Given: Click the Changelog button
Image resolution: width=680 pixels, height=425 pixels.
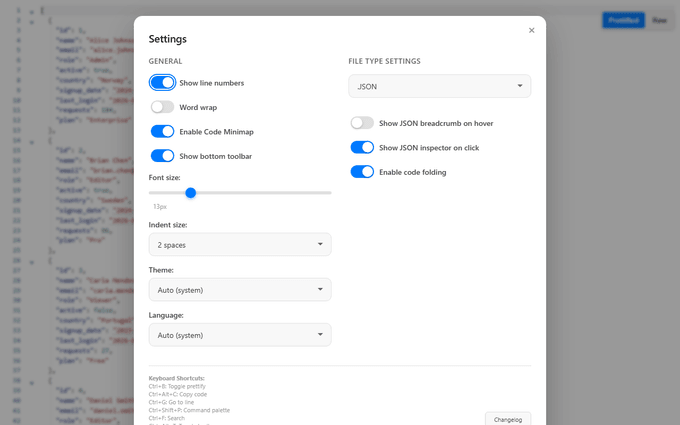Looking at the screenshot, I should point(508,419).
